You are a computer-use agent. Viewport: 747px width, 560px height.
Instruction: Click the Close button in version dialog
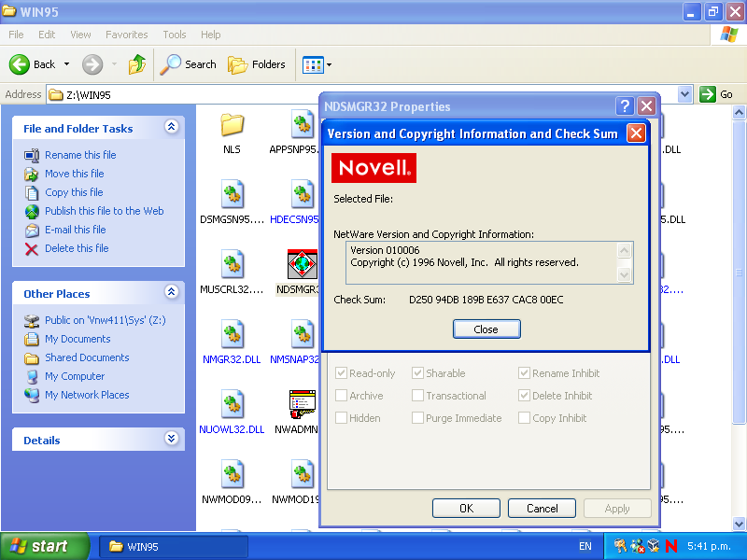pos(486,329)
